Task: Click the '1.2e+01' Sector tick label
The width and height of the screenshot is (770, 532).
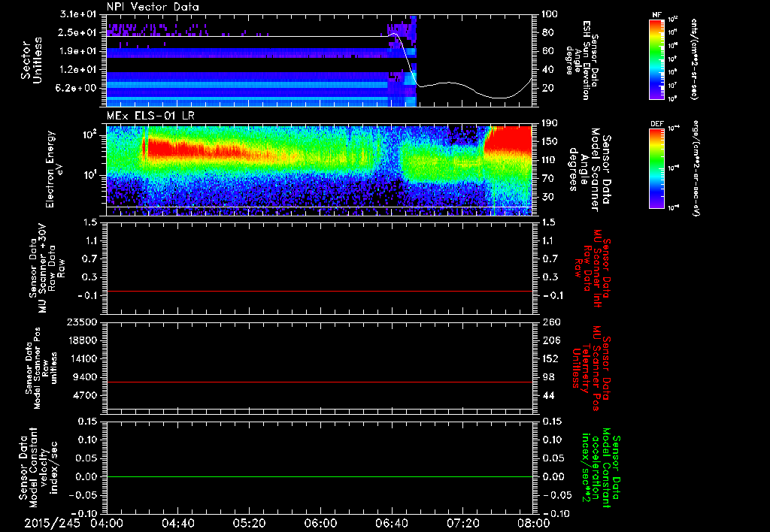Action: tap(78, 70)
